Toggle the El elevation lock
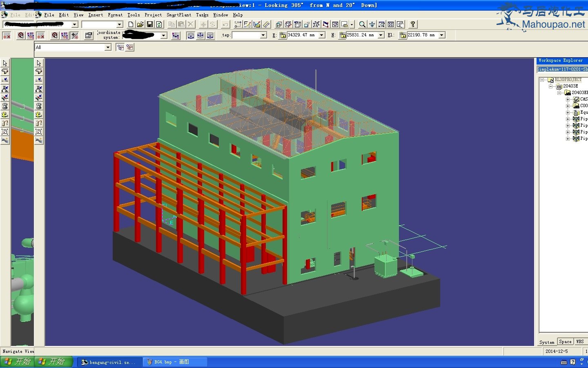The image size is (588, 368). tap(403, 35)
